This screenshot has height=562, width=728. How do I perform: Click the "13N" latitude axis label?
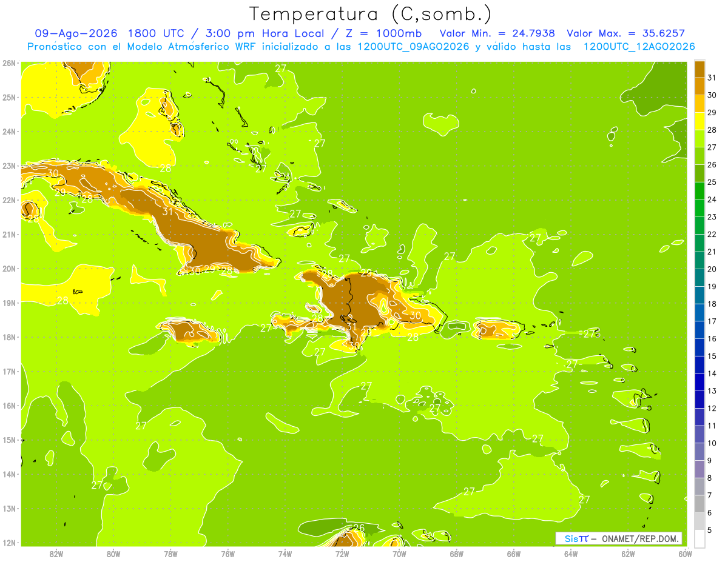(9, 509)
